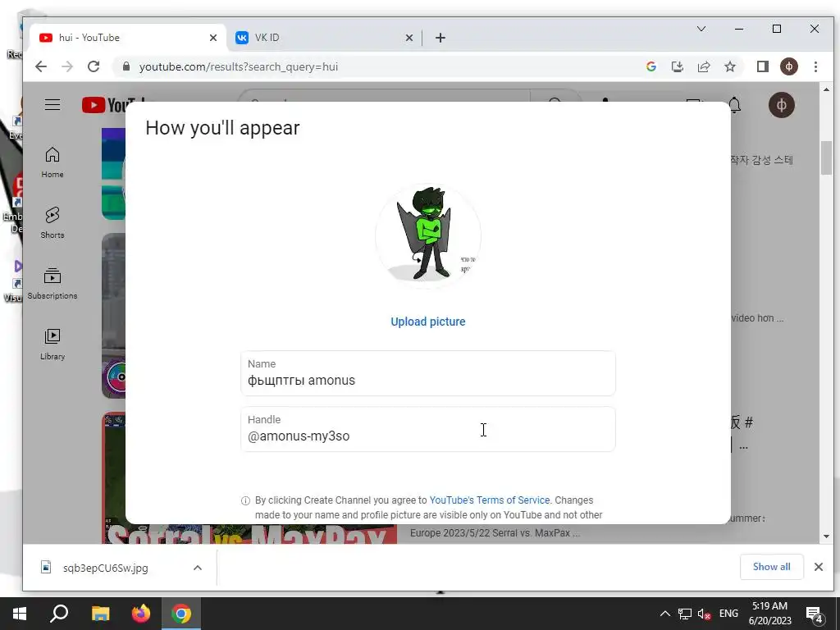Open a new browser tab

point(441,38)
